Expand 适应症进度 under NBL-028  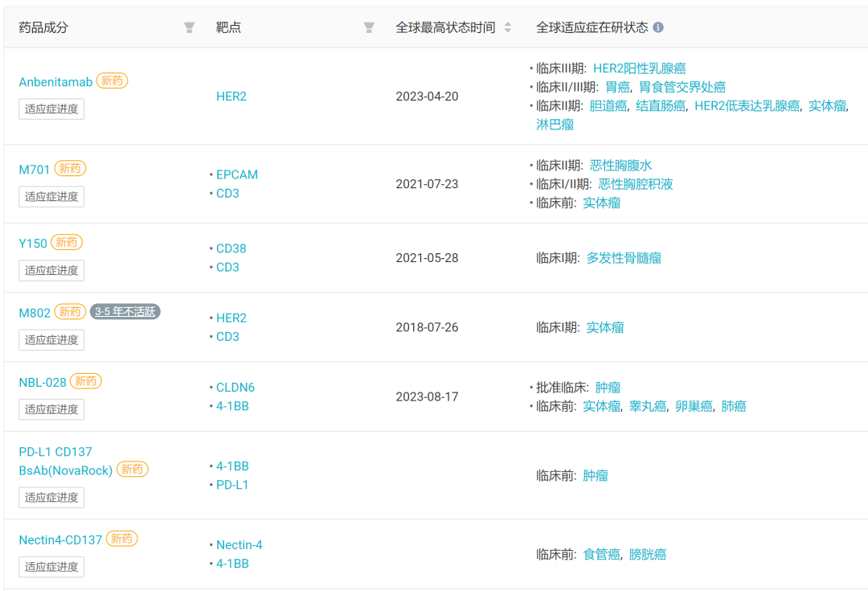(51, 409)
